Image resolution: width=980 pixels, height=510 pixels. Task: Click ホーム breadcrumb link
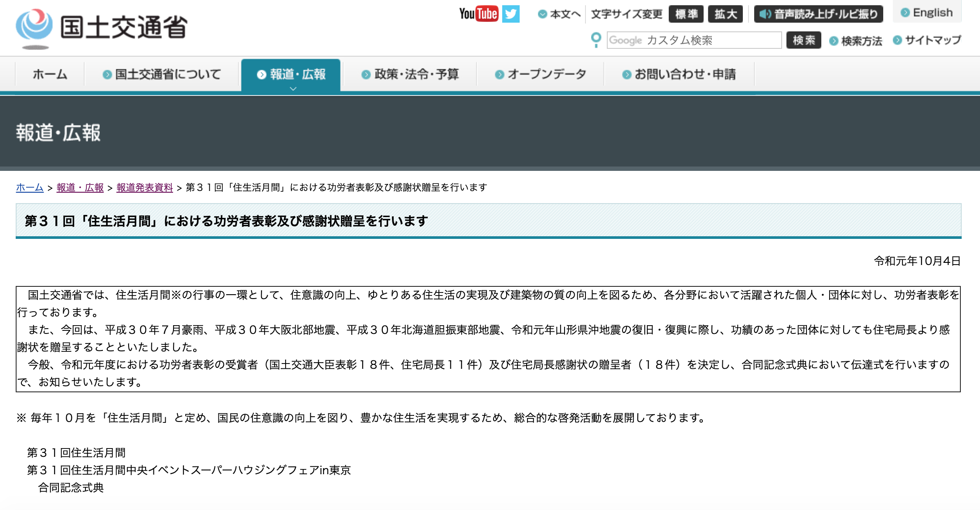click(x=30, y=187)
